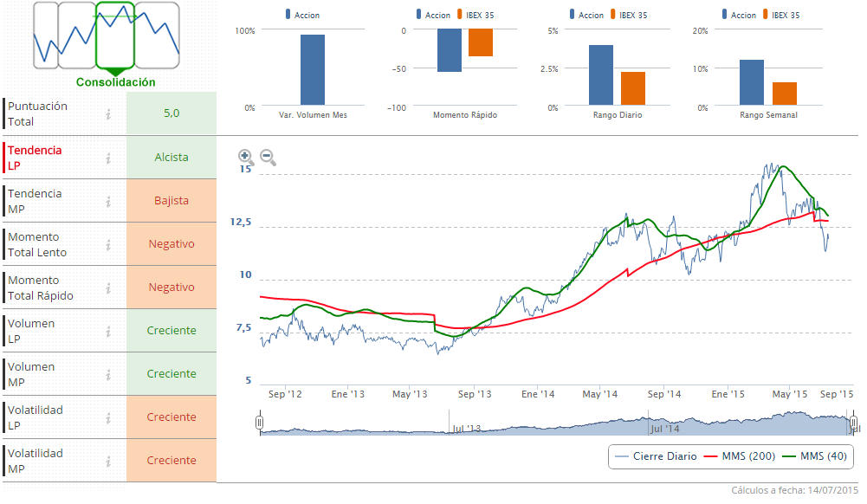
Task: Open info icon for Volatilidad MP
Action: [x=109, y=461]
